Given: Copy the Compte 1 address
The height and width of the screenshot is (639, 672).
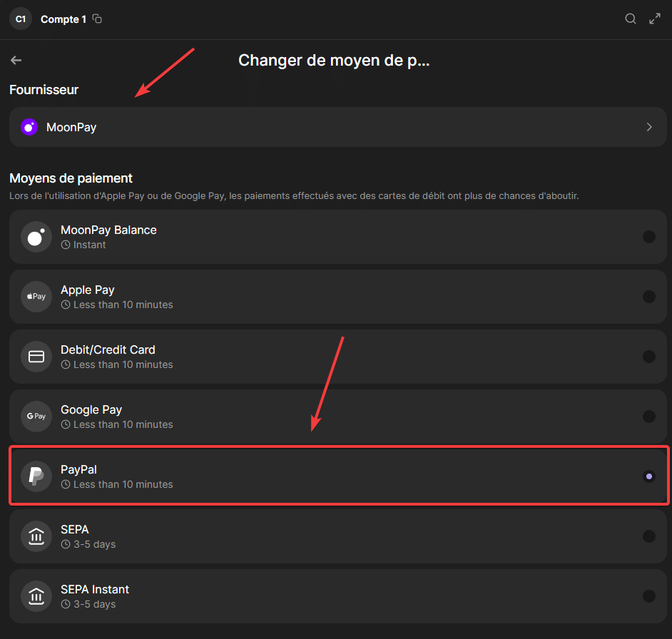Looking at the screenshot, I should tap(97, 19).
